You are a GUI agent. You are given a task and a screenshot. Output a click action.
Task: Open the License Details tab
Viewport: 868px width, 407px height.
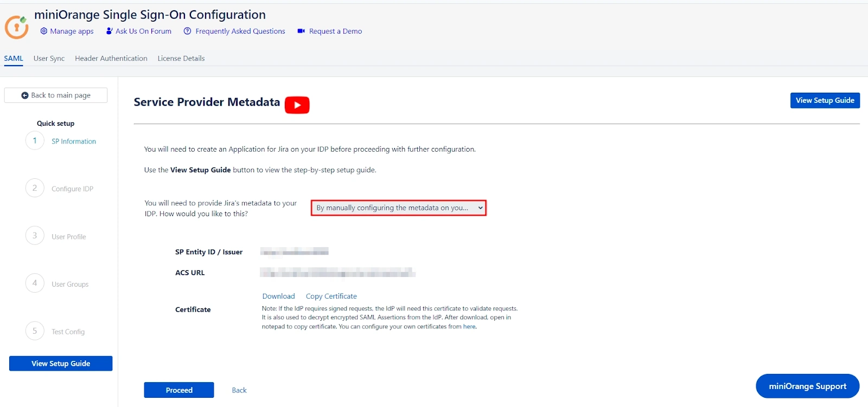pyautogui.click(x=181, y=59)
